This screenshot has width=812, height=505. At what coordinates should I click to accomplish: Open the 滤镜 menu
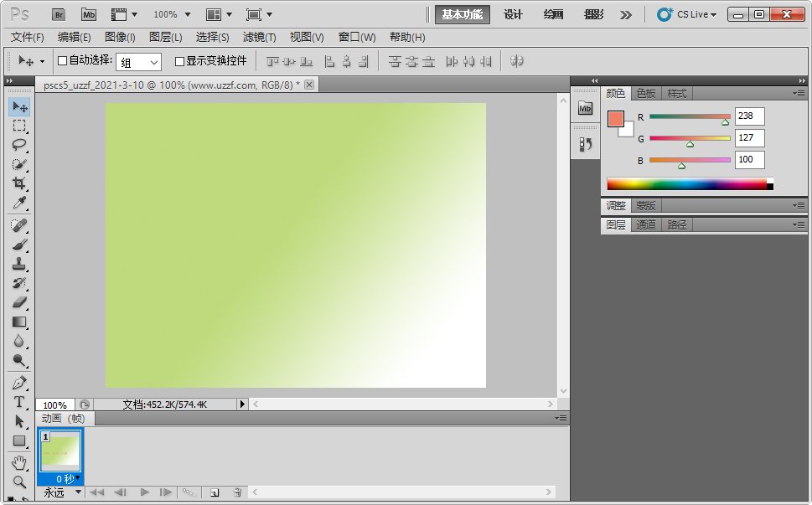(259, 37)
